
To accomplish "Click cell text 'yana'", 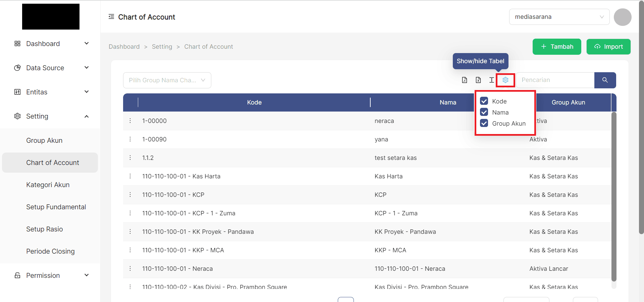I will [381, 139].
